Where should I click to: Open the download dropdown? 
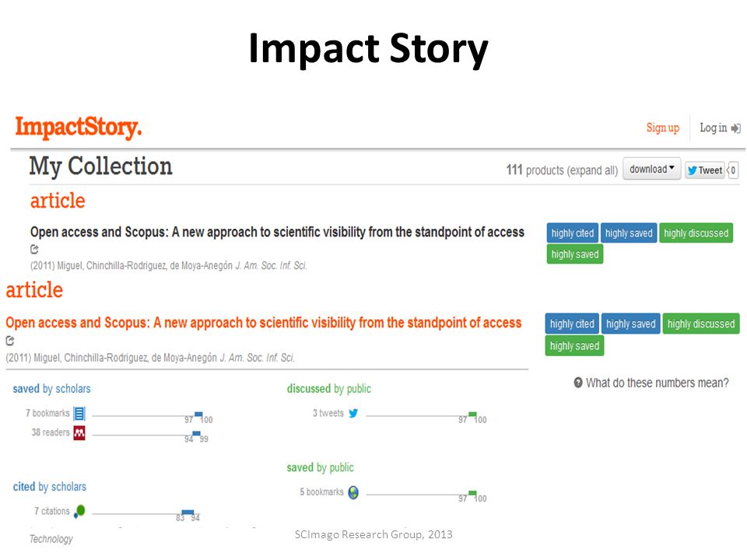click(652, 169)
